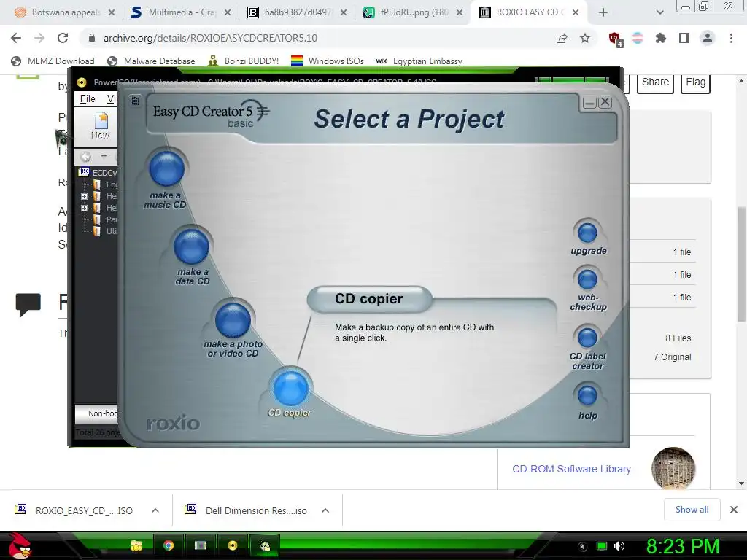
Task: Open a new browser tab
Action: point(603,12)
